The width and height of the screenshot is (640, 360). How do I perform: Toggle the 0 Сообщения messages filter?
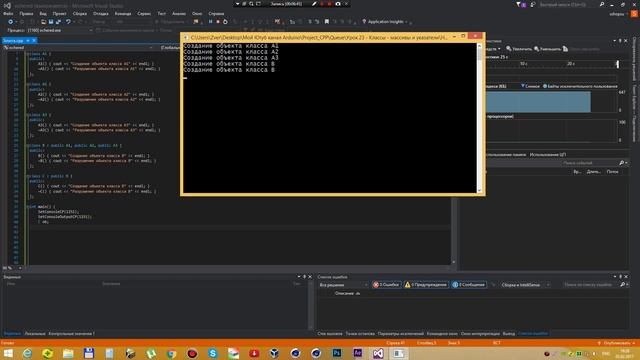pyautogui.click(x=469, y=284)
